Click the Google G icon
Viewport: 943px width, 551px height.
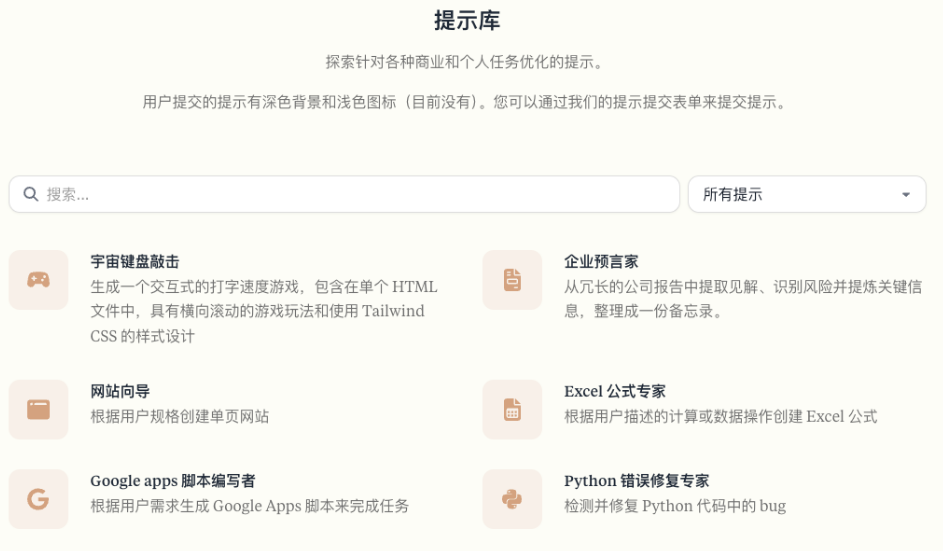pyautogui.click(x=38, y=499)
